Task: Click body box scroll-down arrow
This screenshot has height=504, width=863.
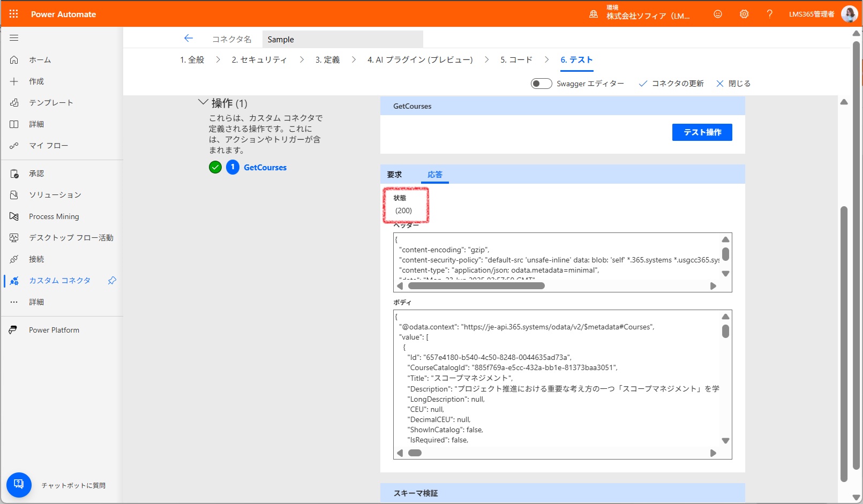Action: pyautogui.click(x=725, y=441)
